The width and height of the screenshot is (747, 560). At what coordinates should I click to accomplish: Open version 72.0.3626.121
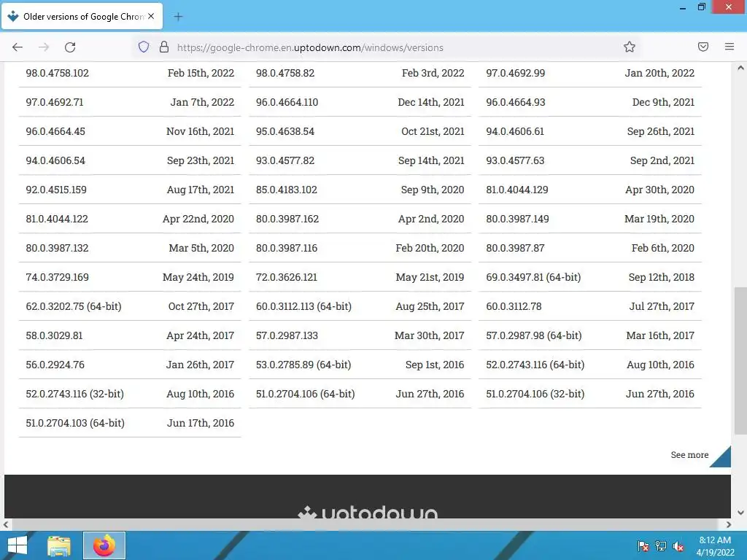click(x=360, y=276)
